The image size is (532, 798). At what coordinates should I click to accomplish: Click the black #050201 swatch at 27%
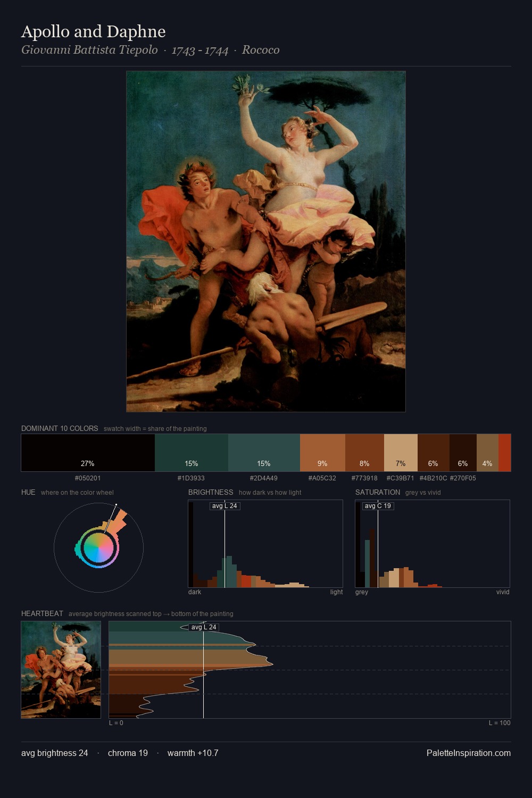[88, 453]
